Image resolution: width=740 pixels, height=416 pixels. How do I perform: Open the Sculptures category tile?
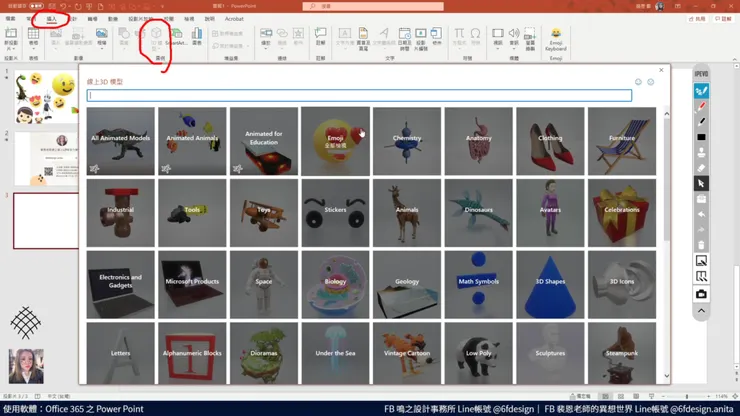pos(550,353)
